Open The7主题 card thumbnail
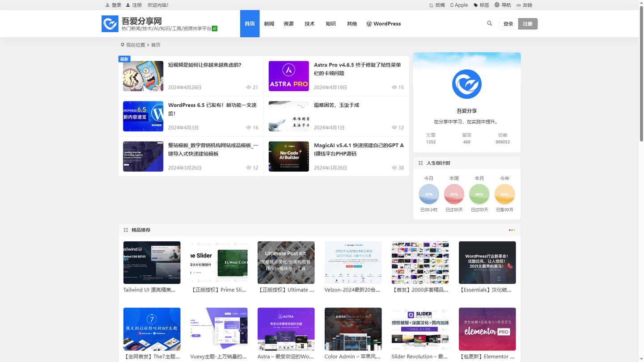Viewport: 644px width, 362px height. [152, 329]
